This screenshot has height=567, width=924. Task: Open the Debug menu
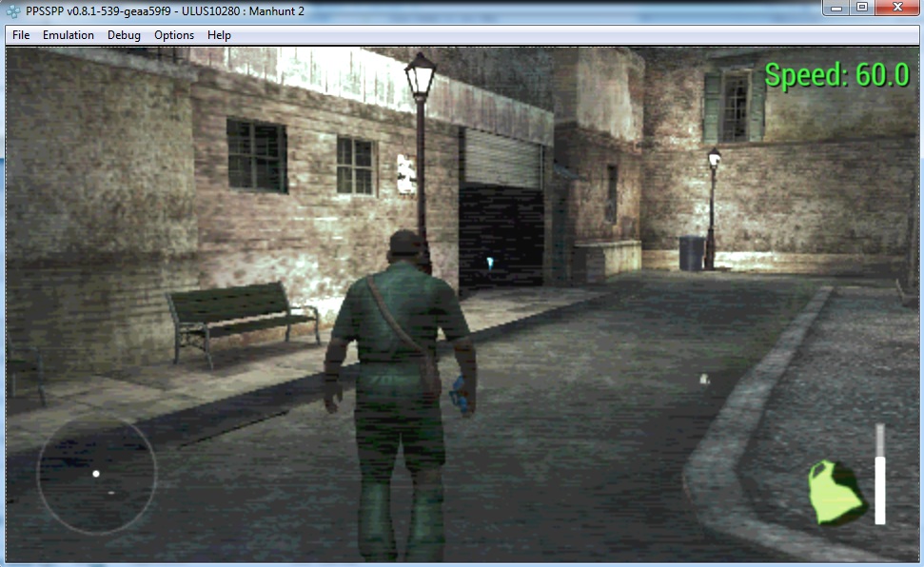[124, 35]
